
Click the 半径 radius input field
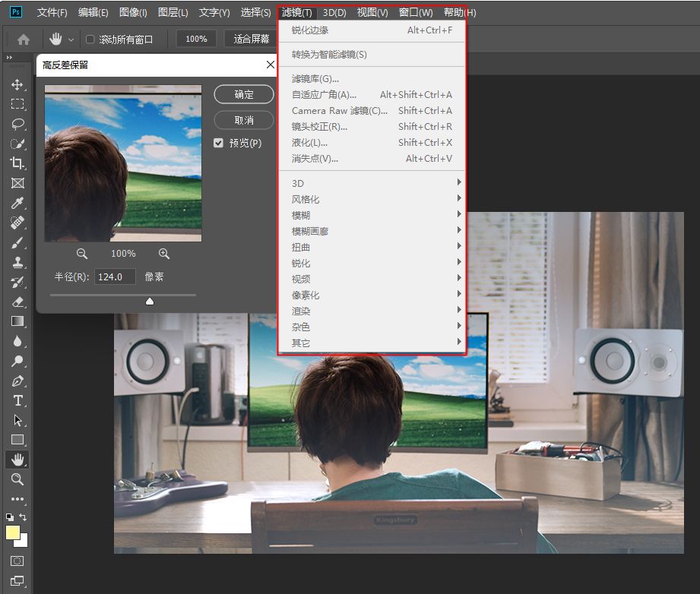tap(115, 277)
